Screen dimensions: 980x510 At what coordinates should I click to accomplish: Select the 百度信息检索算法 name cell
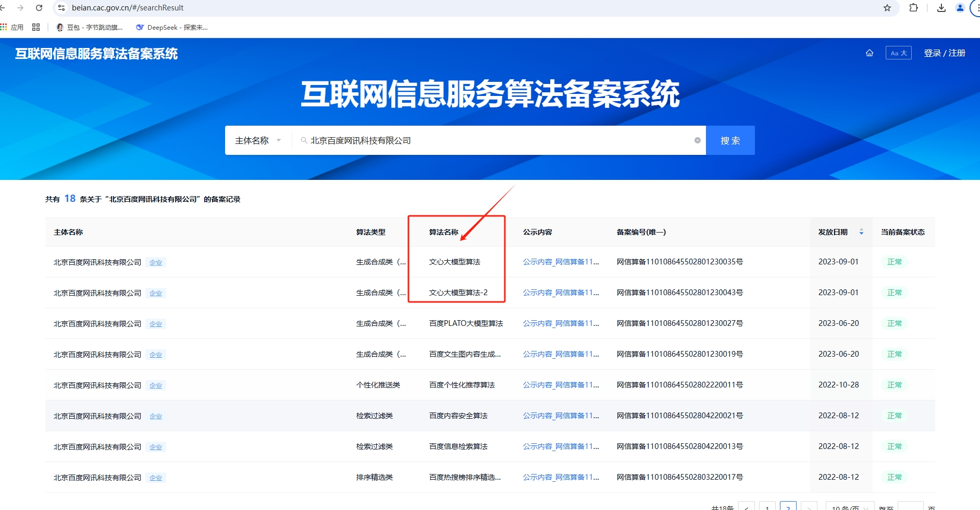[x=458, y=446]
